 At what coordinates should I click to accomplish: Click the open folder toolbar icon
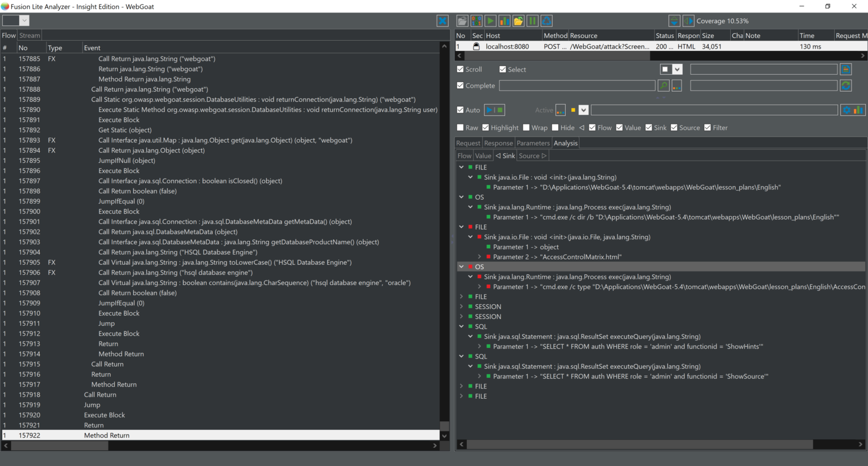518,21
